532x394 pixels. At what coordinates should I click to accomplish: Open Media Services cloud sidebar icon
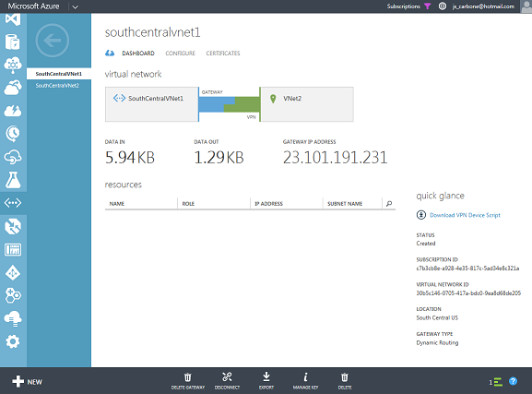click(13, 88)
